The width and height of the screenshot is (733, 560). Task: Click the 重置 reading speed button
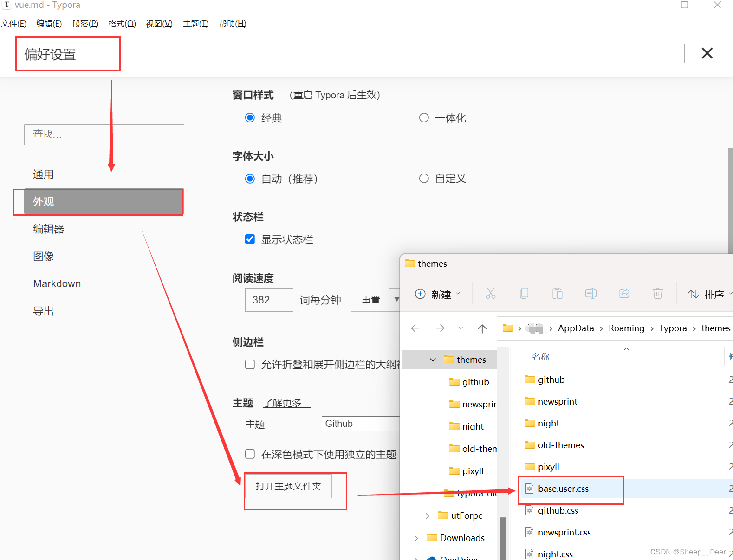pos(371,300)
